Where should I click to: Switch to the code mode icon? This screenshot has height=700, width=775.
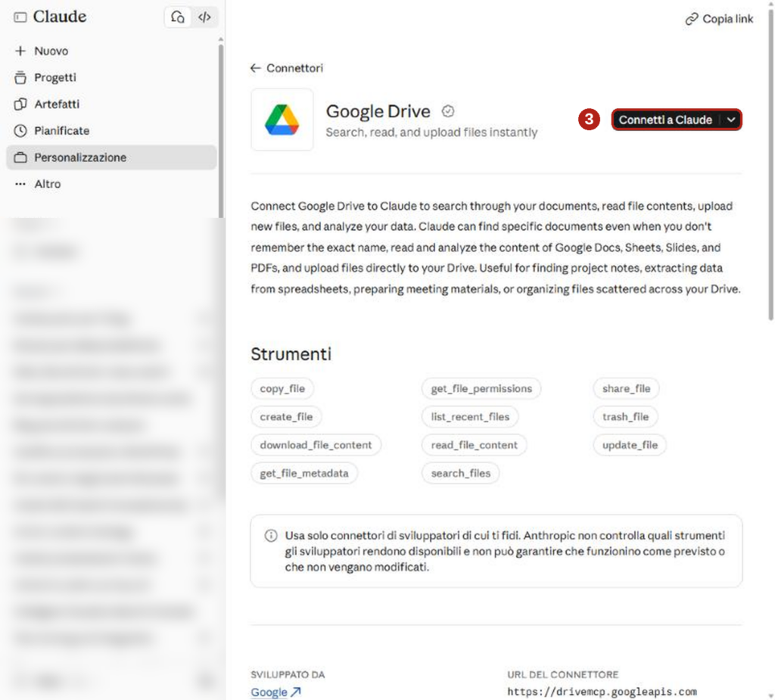pos(204,17)
